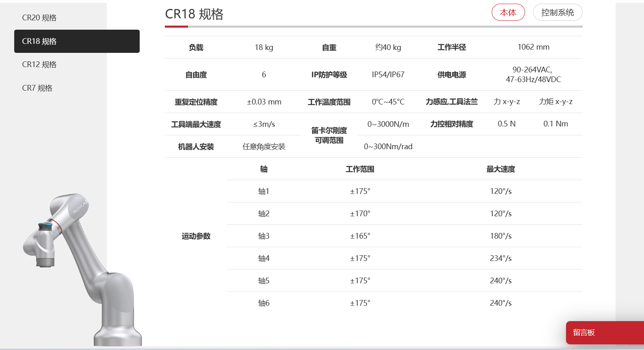This screenshot has height=350, width=644.
Task: Select the 90-264VAC power supply value
Action: pyautogui.click(x=534, y=74)
